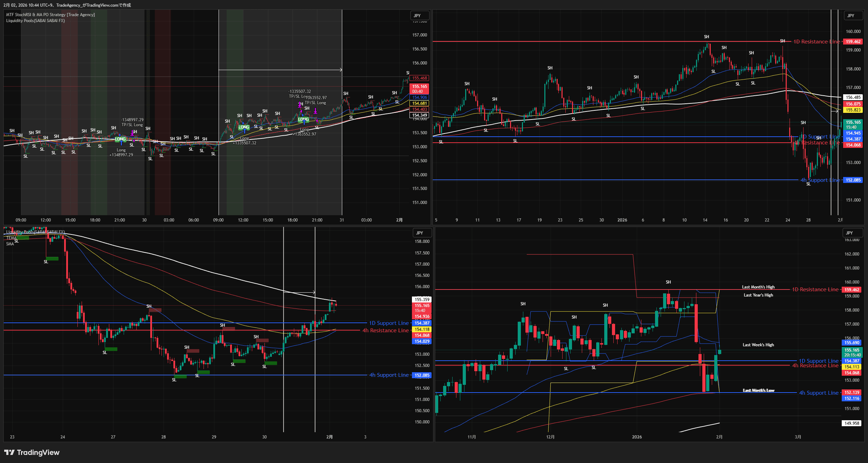Click magenta exit arrow under -1348997.29 TP/SL Long
This screenshot has width=868, height=463.
(132, 133)
